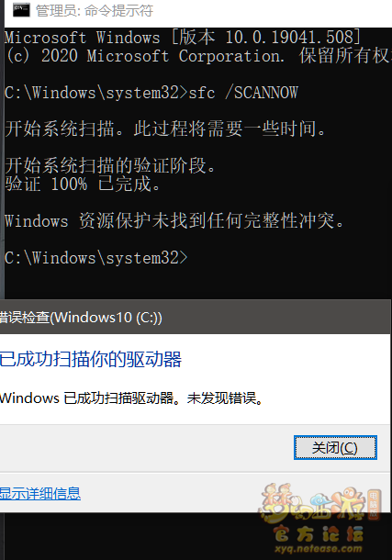Click the empty black console area below prompt
The height and width of the screenshot is (560, 392).
point(196,282)
